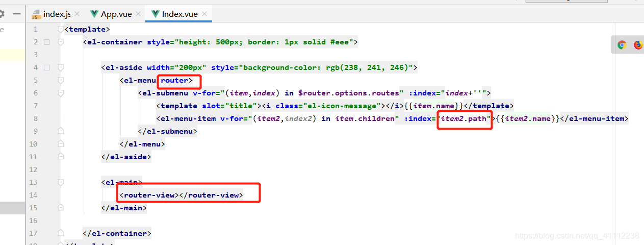Open the #eee color swatch on line 2
The image size is (644, 245).
(x=46, y=42)
